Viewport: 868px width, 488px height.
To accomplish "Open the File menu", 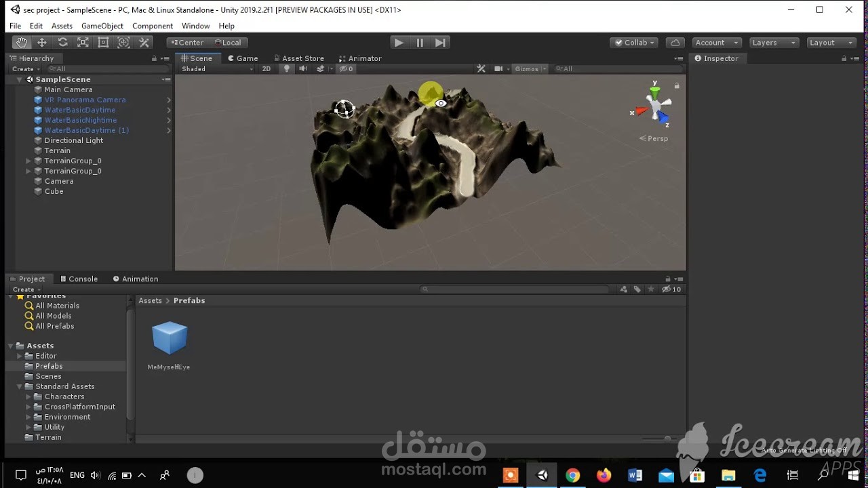I will tap(15, 26).
